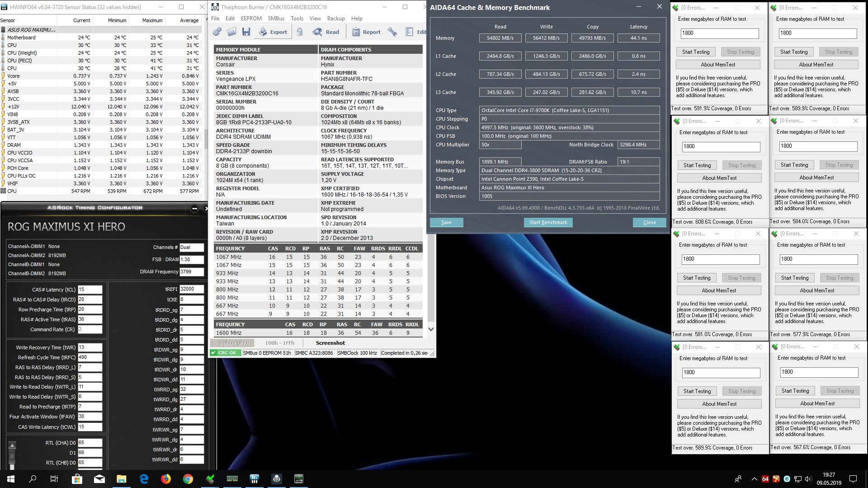
Task: Launch Firefox from taskbar
Action: point(166,479)
